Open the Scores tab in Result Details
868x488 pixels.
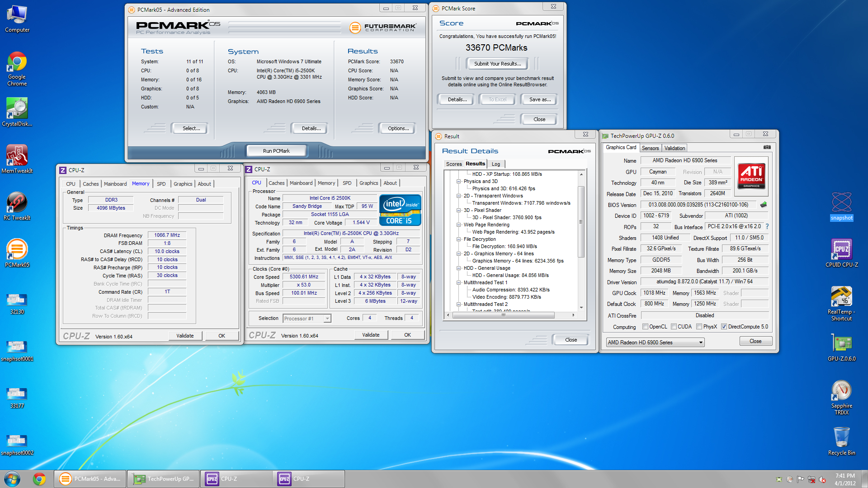tap(454, 164)
